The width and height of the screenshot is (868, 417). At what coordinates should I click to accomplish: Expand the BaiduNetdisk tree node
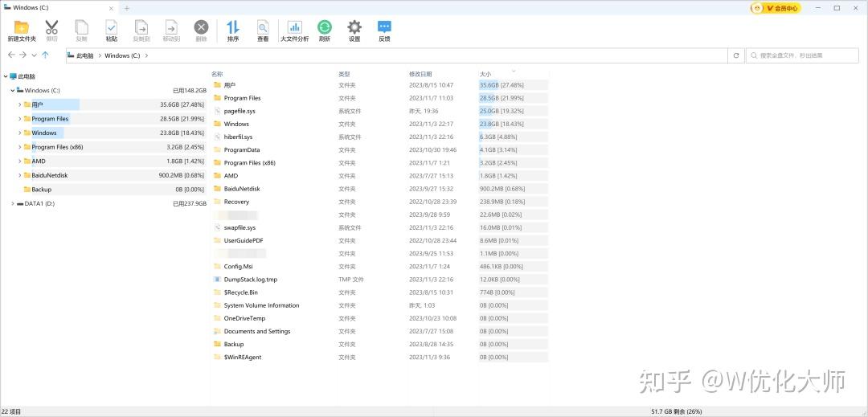tap(20, 175)
